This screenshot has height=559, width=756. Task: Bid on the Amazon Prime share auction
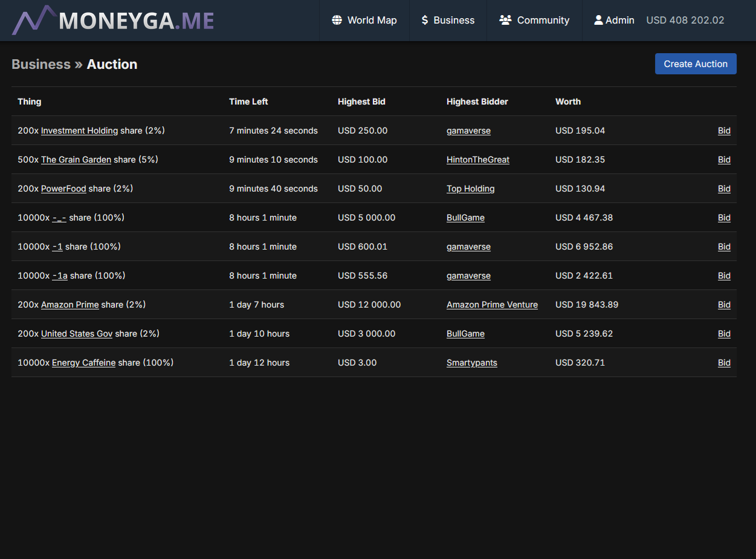coord(724,305)
